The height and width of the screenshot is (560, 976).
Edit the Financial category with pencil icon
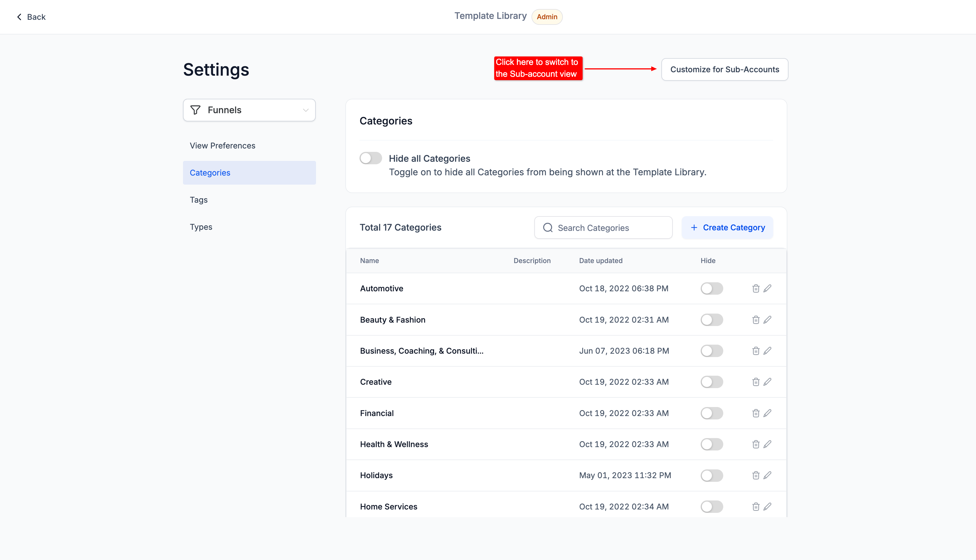click(x=768, y=413)
